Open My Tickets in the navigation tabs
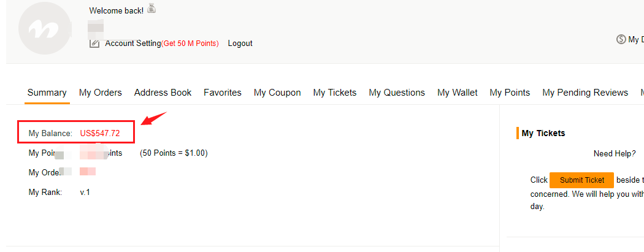Viewport: 644px width, 252px height. [x=334, y=93]
